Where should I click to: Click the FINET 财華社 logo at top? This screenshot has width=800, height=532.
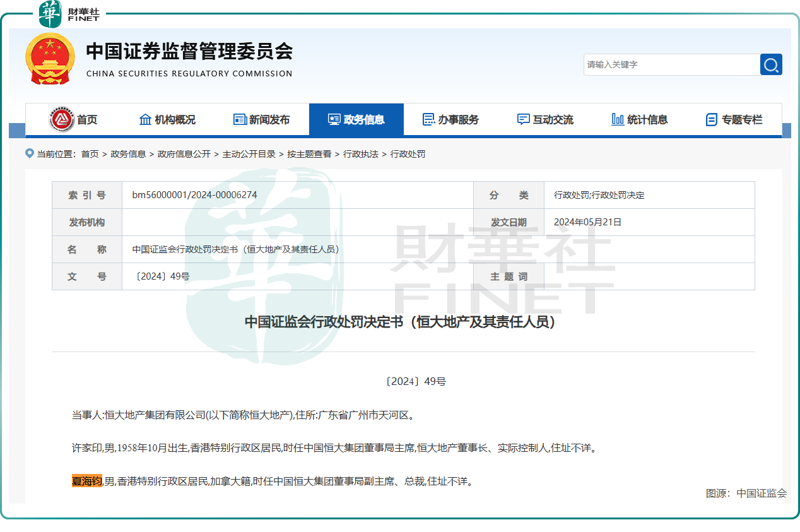69,14
